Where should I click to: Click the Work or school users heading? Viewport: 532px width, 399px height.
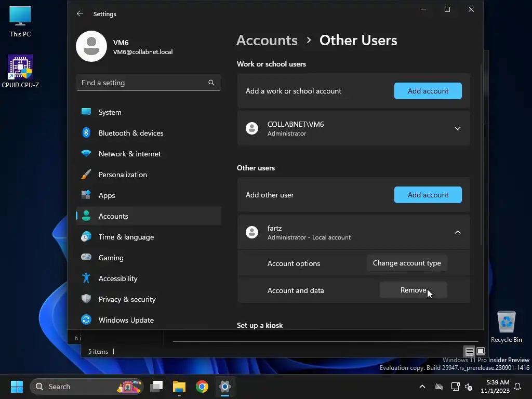[271, 64]
